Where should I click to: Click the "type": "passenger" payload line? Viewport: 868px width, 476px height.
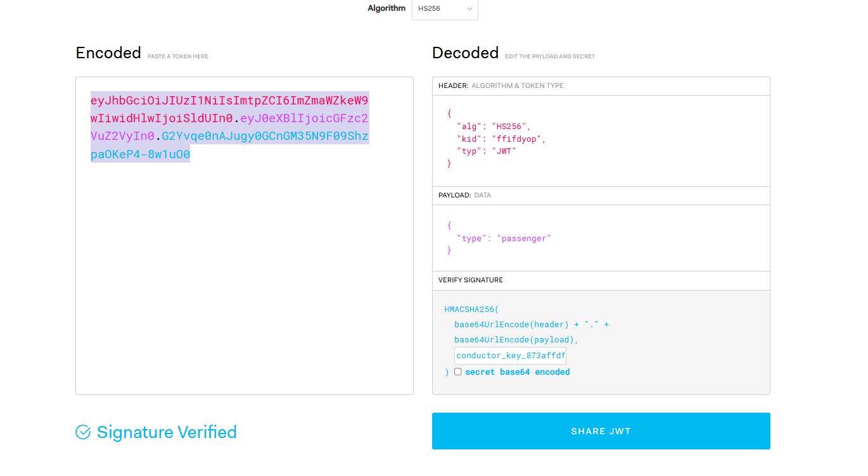click(504, 239)
